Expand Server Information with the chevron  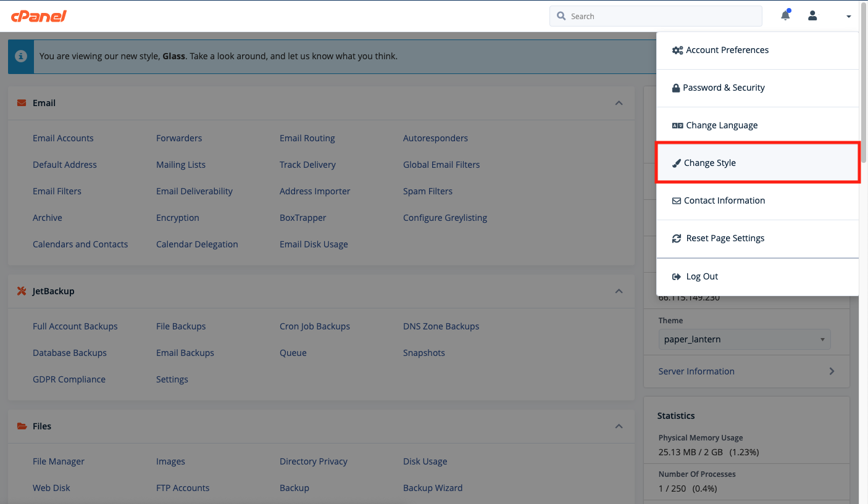[x=832, y=371]
